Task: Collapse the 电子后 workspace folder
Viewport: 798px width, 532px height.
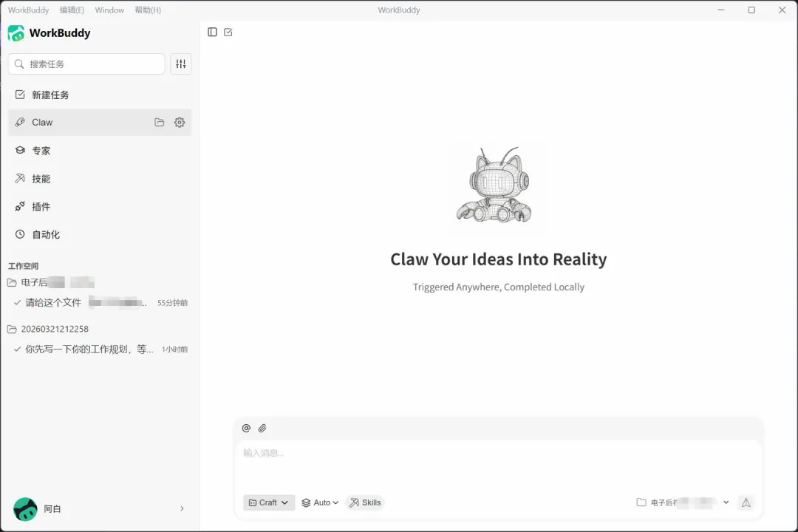Action: (51, 282)
